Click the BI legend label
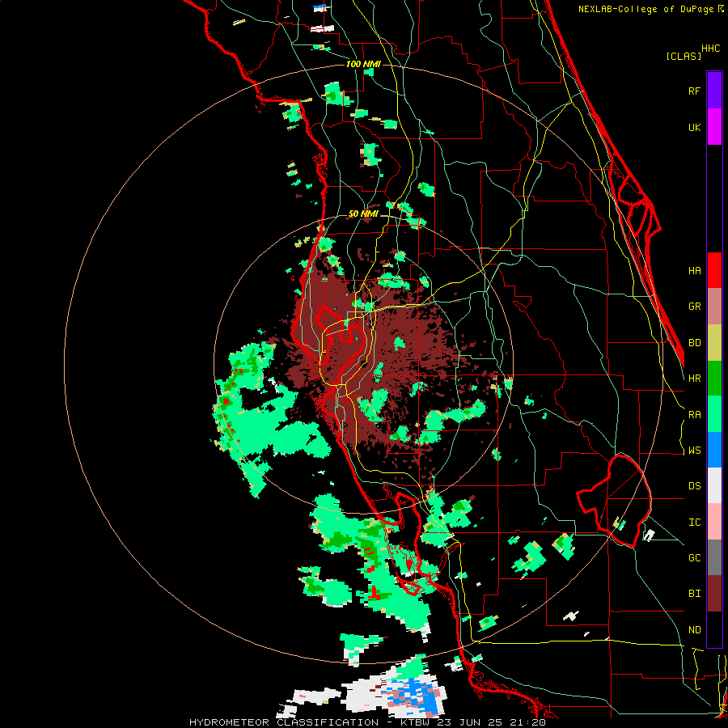The image size is (728, 728). coord(694,594)
